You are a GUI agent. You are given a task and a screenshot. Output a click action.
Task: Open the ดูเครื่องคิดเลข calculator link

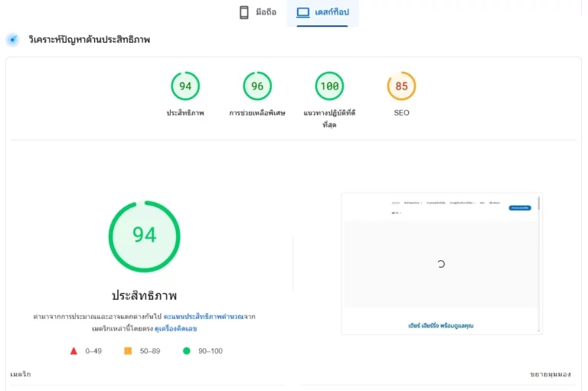[175, 328]
